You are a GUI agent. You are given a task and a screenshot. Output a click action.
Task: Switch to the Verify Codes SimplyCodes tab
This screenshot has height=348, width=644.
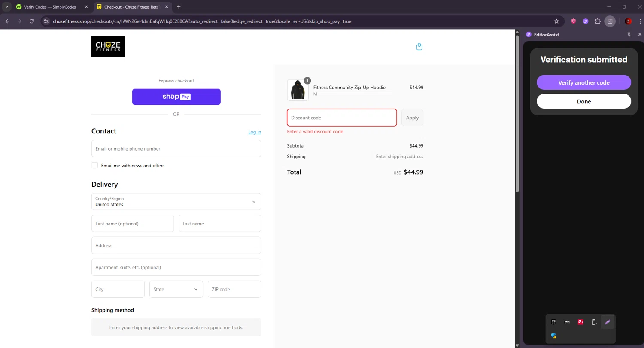coord(52,7)
